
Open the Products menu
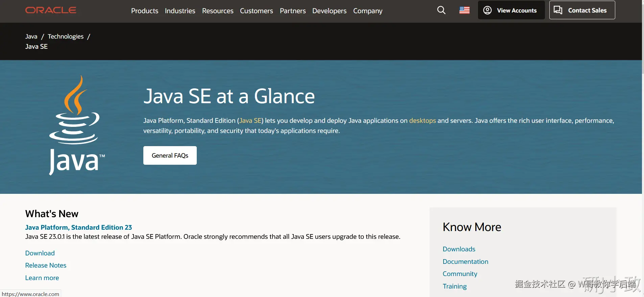click(145, 11)
